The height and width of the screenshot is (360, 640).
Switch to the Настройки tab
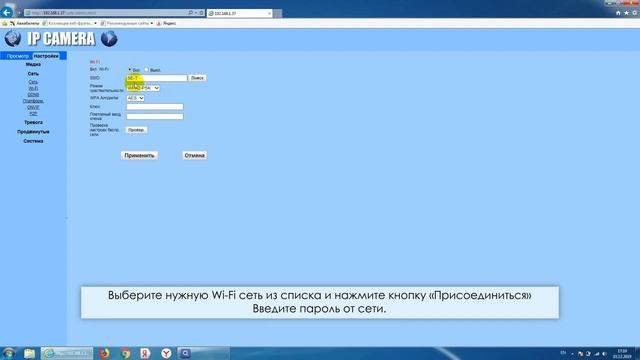tap(46, 56)
